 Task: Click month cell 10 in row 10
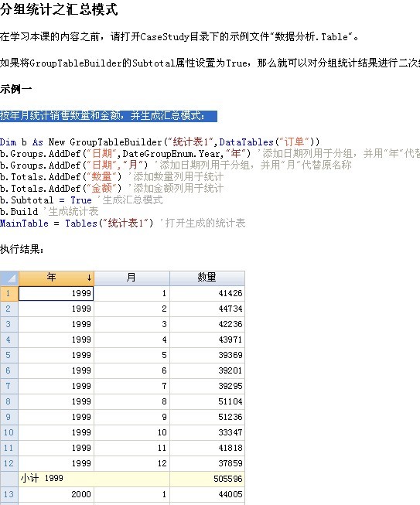click(x=131, y=432)
